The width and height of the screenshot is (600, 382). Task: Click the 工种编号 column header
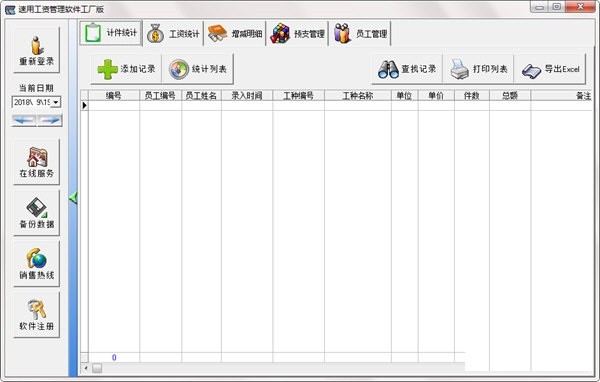(298, 96)
